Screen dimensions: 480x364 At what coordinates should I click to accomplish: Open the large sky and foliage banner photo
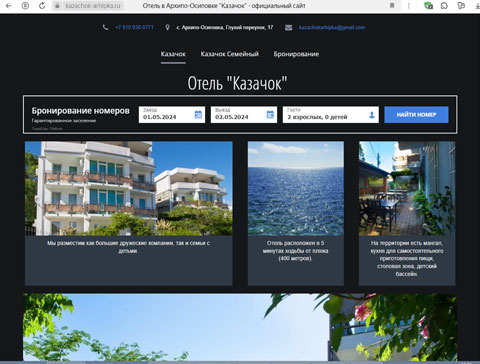click(x=240, y=327)
